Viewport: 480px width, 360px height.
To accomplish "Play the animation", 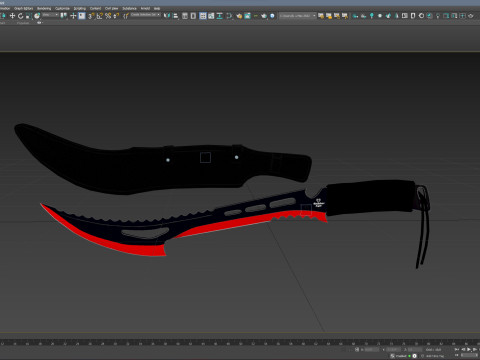I will pos(469,350).
